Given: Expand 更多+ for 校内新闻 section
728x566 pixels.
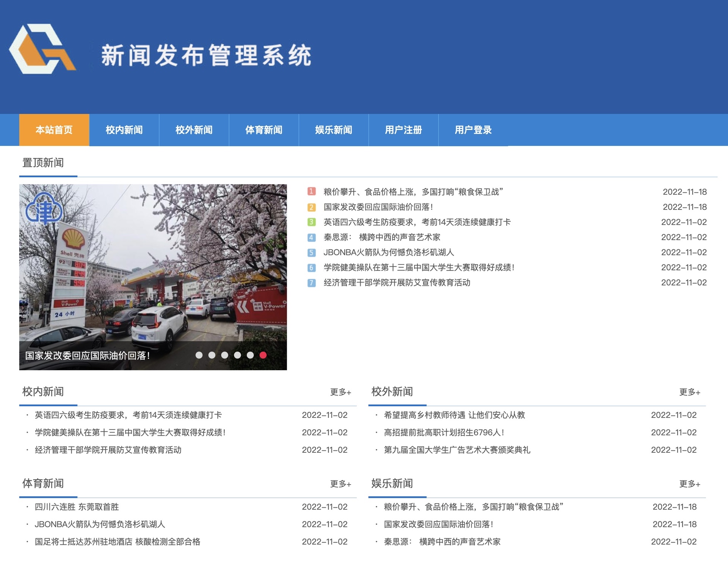Looking at the screenshot, I should pos(340,392).
